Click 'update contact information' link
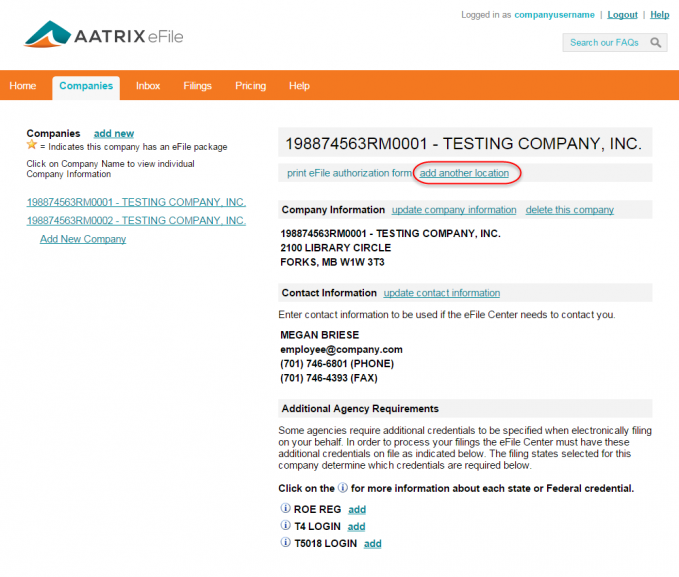679x577 pixels. [441, 293]
